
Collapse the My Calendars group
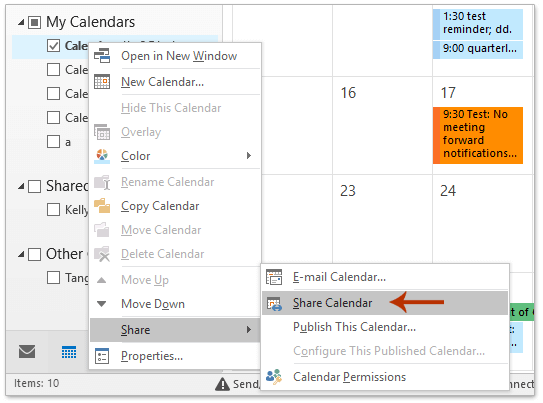[21, 23]
